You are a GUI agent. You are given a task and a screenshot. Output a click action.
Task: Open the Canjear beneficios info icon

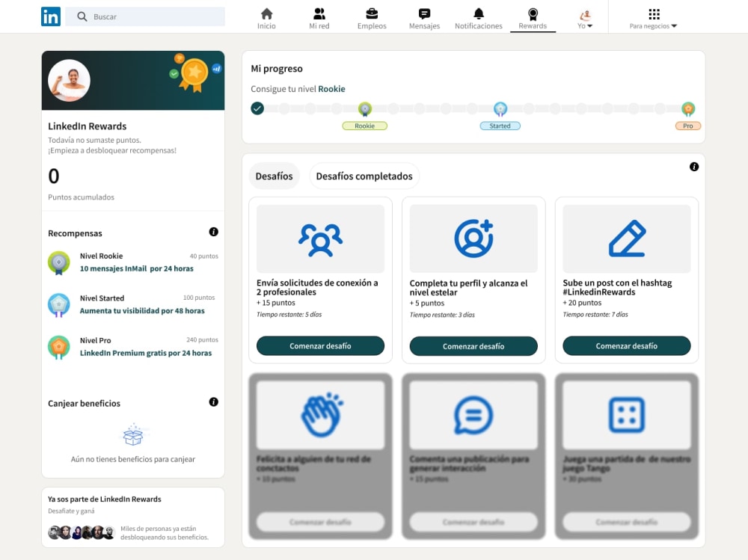[x=214, y=402]
